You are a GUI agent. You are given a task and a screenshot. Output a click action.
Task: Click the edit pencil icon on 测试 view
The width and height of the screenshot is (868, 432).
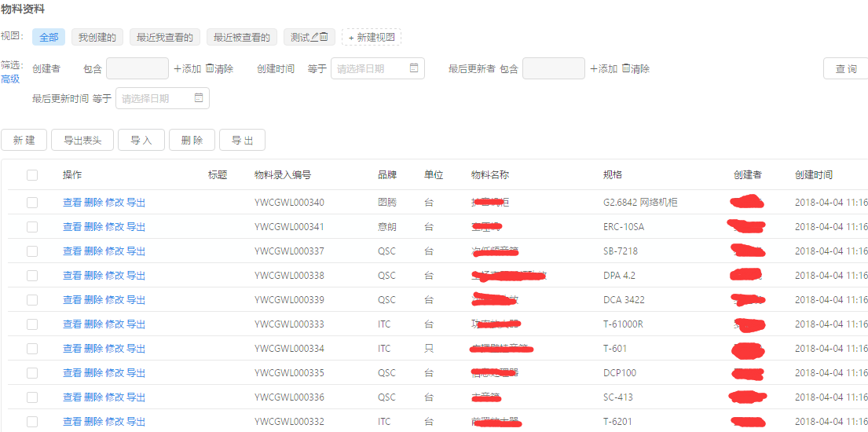pyautogui.click(x=315, y=37)
